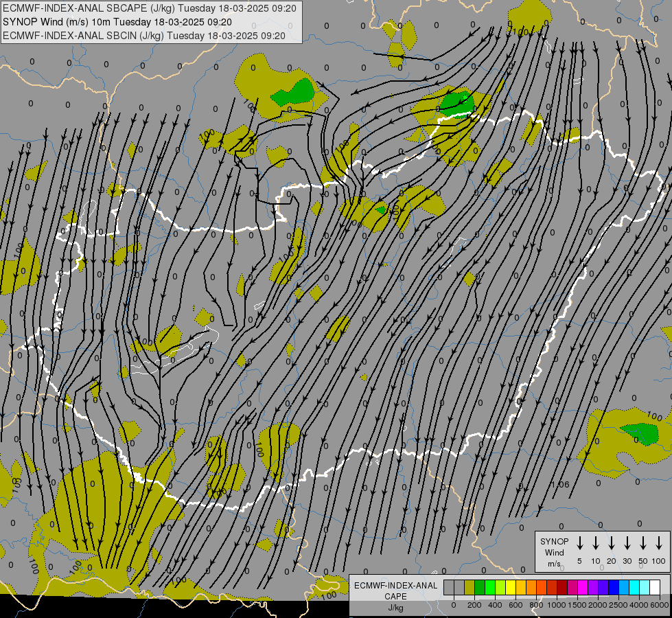
Task: Click the 200 tick on CAPE scale
Action: click(x=474, y=605)
